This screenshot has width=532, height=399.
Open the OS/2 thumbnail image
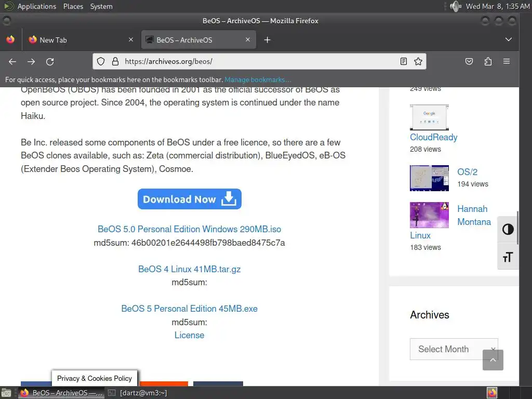[429, 178]
